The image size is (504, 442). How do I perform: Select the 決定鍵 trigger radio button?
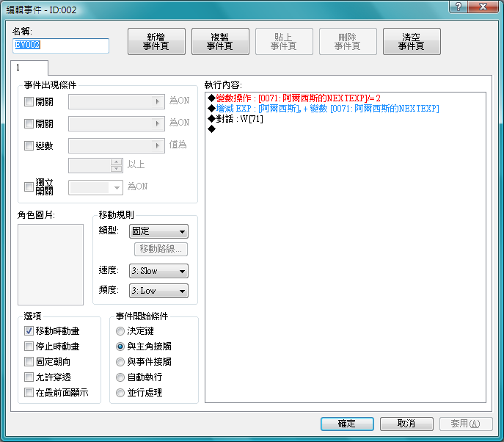120,331
